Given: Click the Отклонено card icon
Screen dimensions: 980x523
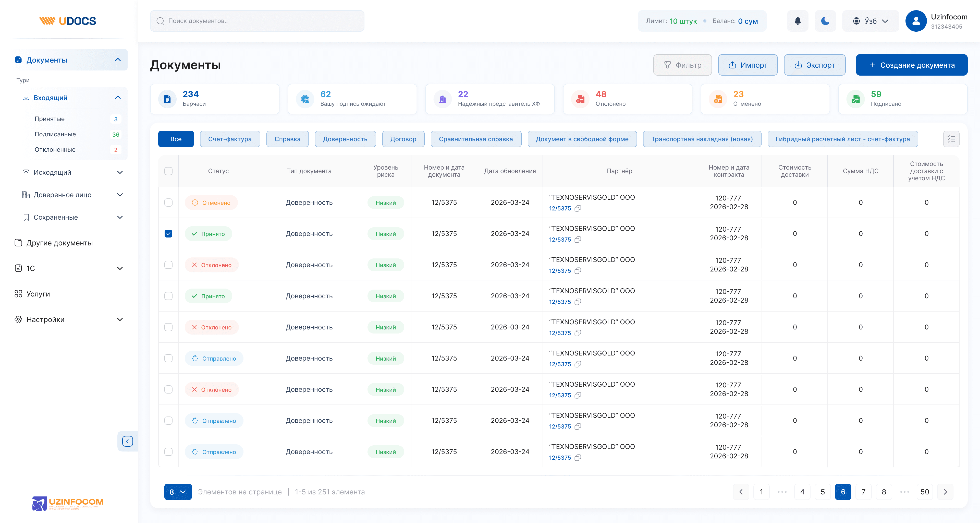Looking at the screenshot, I should 580,99.
